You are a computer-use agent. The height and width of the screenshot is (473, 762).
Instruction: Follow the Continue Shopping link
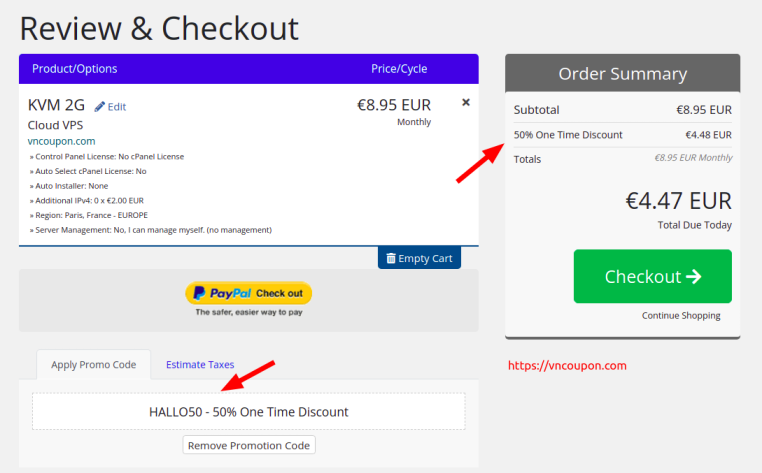(681, 315)
